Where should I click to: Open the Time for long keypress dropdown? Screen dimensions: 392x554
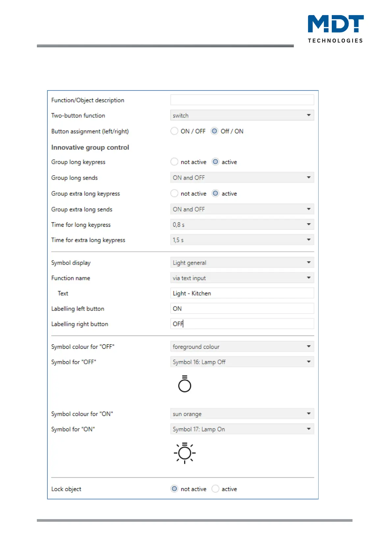[x=242, y=225]
